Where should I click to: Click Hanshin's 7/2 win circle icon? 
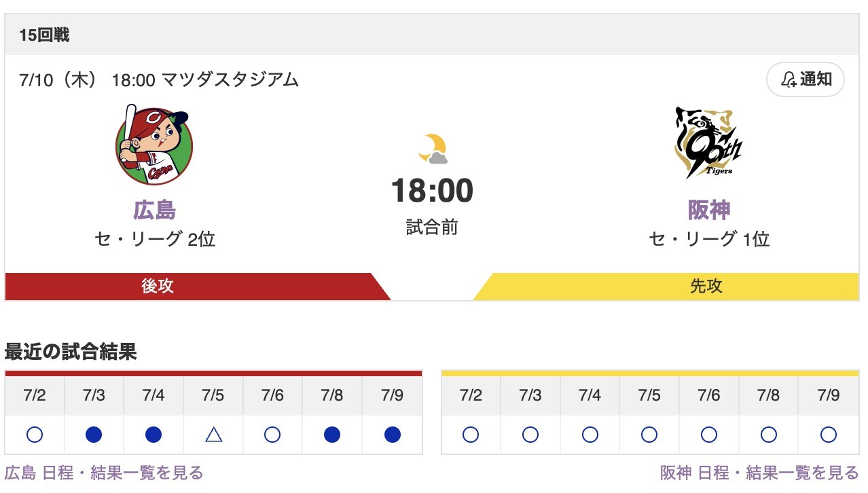[x=471, y=435]
